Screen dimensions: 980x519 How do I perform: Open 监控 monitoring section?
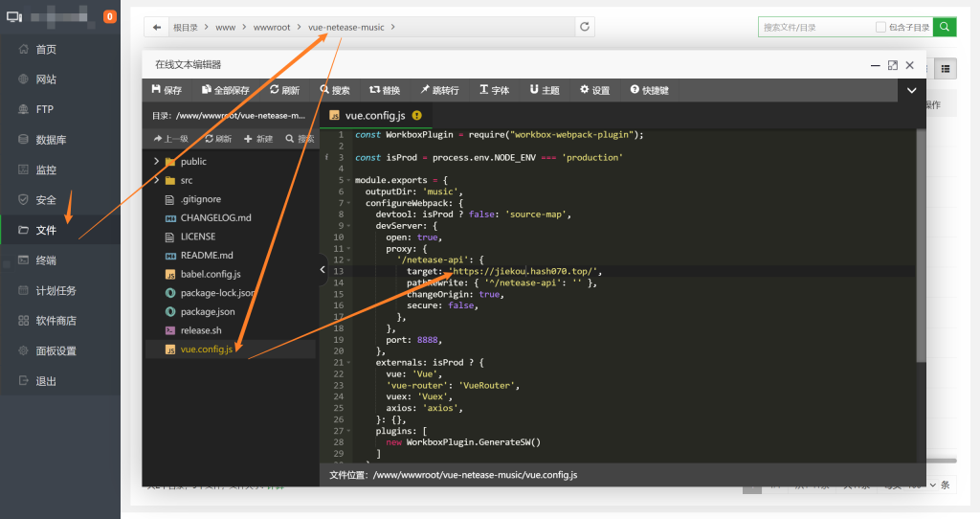(x=45, y=169)
